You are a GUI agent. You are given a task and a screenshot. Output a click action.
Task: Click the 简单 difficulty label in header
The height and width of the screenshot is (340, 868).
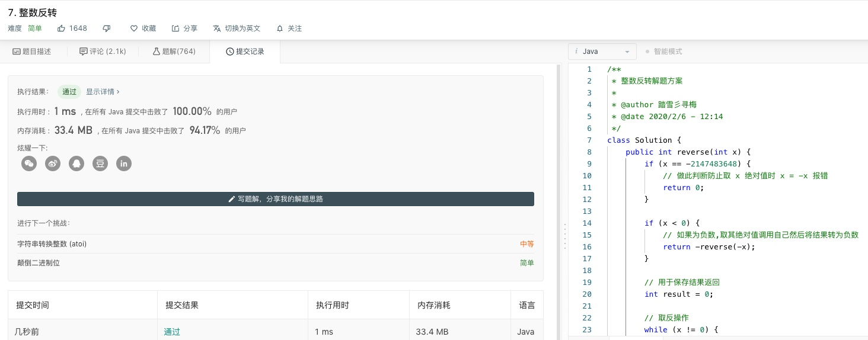pyautogui.click(x=35, y=28)
